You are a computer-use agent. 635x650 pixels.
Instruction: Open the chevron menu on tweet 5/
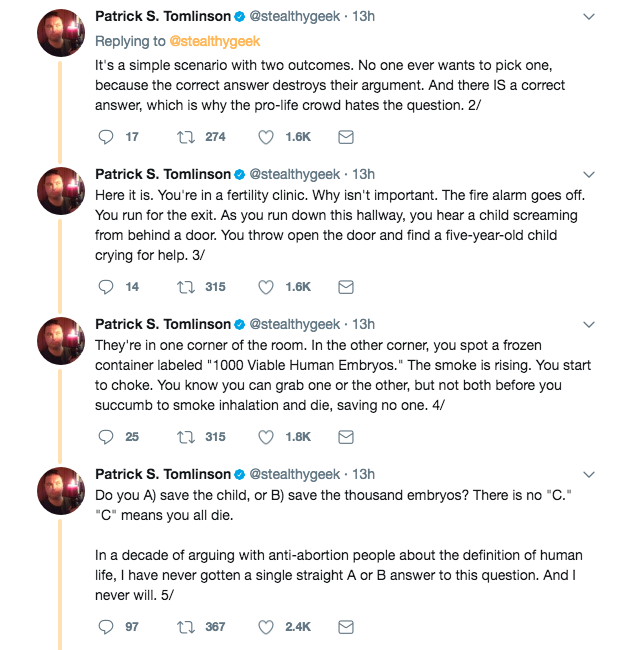588,474
